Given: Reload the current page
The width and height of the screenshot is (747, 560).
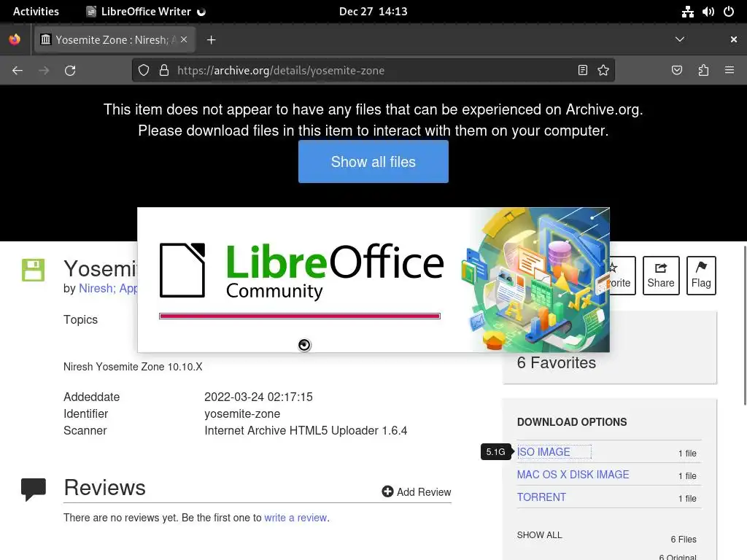Looking at the screenshot, I should tap(70, 71).
